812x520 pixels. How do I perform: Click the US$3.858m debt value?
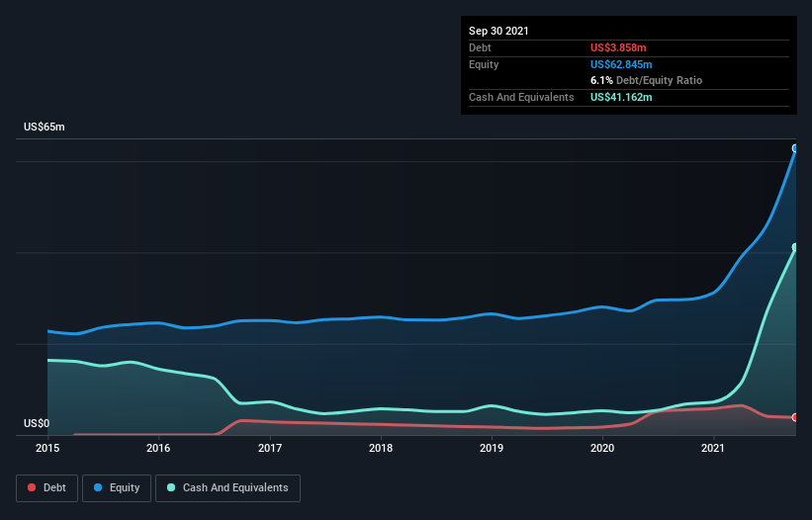click(618, 47)
